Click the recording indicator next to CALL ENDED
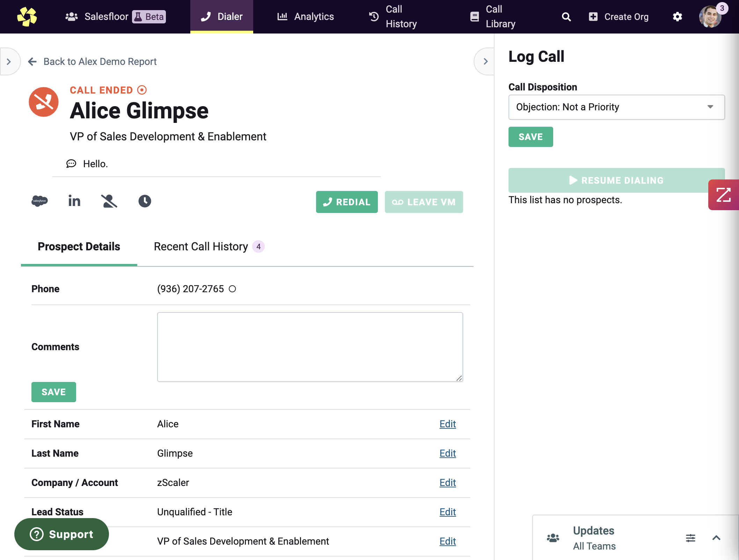739x560 pixels. coord(142,90)
